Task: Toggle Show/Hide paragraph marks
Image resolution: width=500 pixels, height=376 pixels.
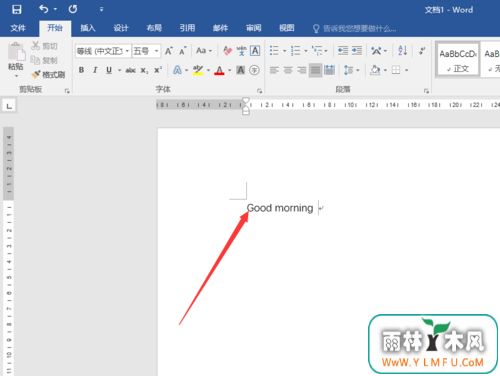Action: (x=422, y=51)
